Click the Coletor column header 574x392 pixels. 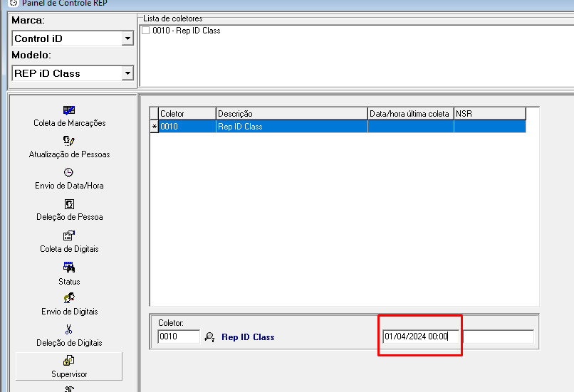point(186,114)
